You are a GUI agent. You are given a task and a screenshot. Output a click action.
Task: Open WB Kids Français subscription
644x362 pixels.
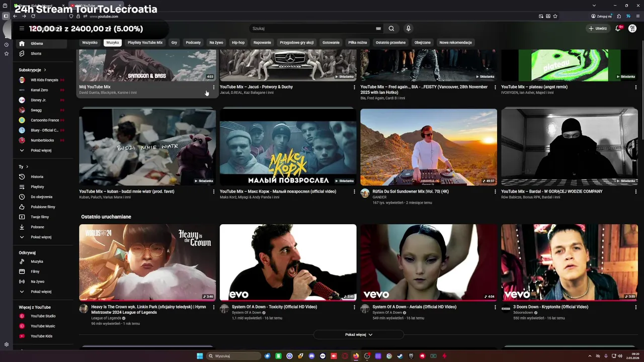pyautogui.click(x=42, y=80)
